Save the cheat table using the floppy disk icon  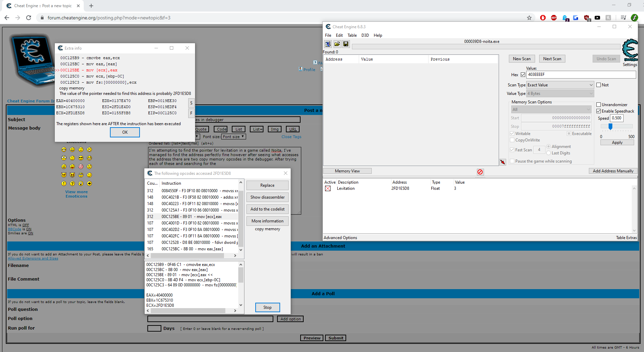[x=345, y=44]
